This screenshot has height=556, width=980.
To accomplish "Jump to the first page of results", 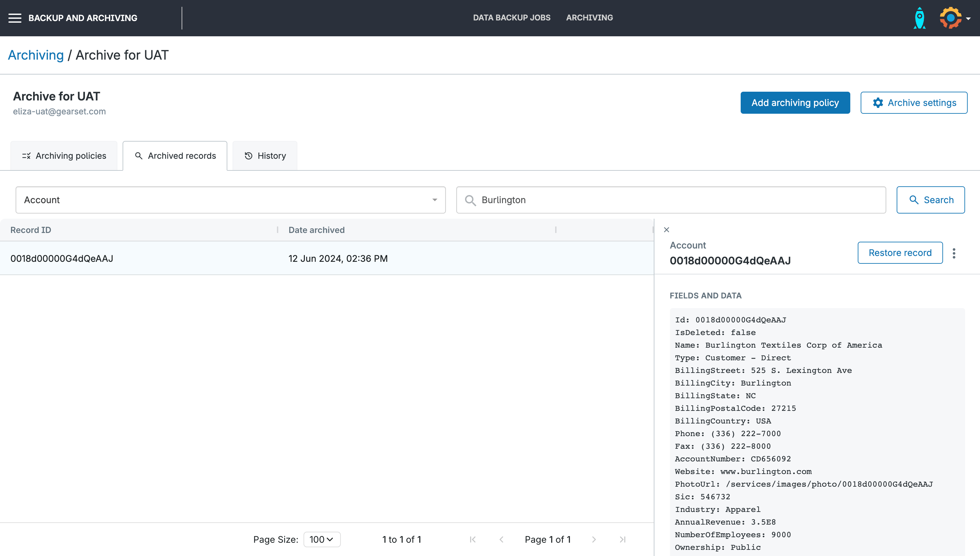I will point(472,539).
